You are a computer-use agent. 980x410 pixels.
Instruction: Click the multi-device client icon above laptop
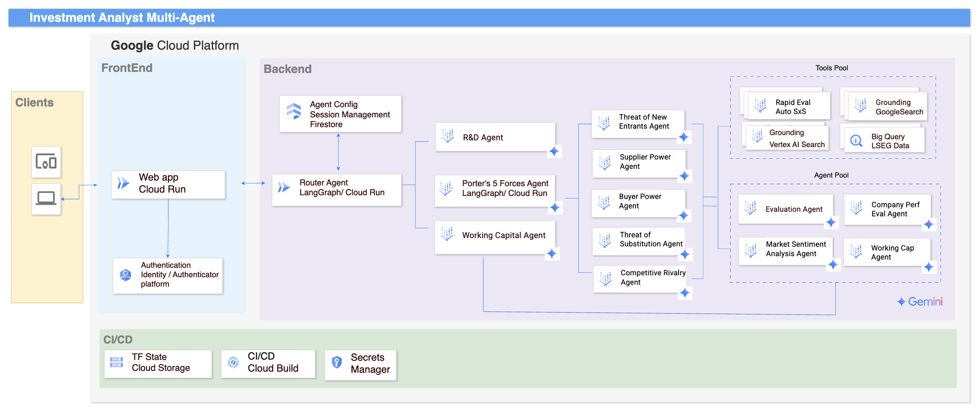point(46,162)
